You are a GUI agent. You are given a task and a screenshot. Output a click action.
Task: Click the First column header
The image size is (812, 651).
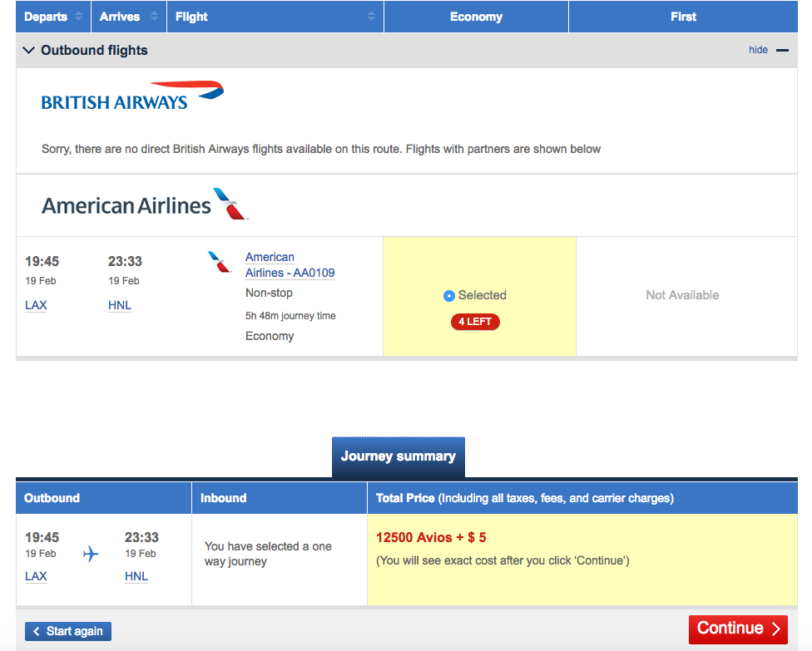coord(683,17)
